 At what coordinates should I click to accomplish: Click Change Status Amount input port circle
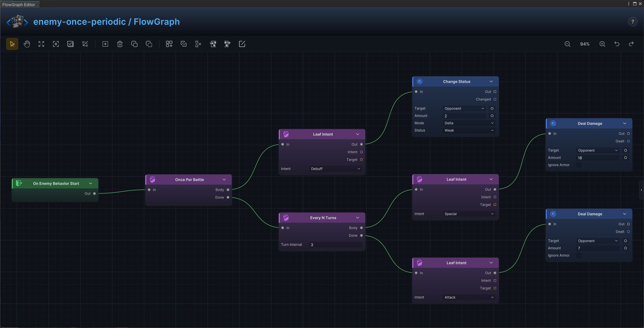point(492,116)
